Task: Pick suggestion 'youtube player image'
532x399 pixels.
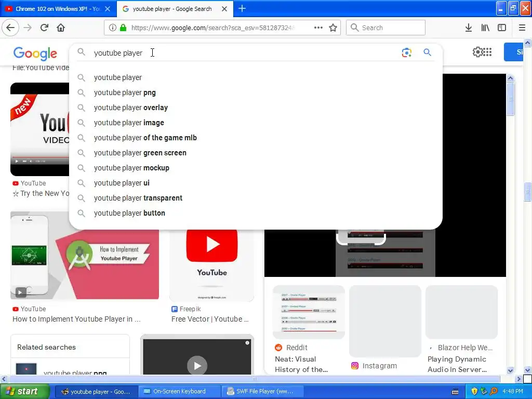Action: point(256,123)
